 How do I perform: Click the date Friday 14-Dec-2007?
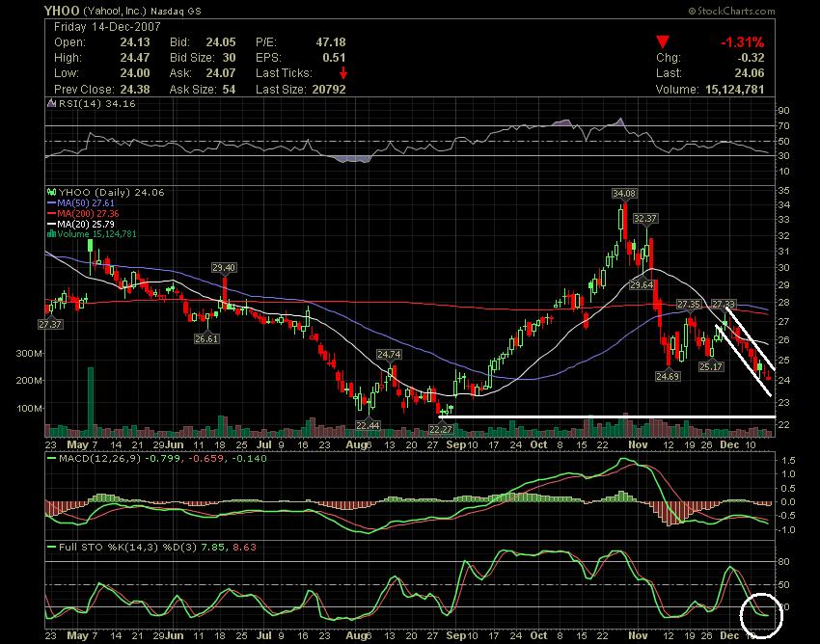107,27
